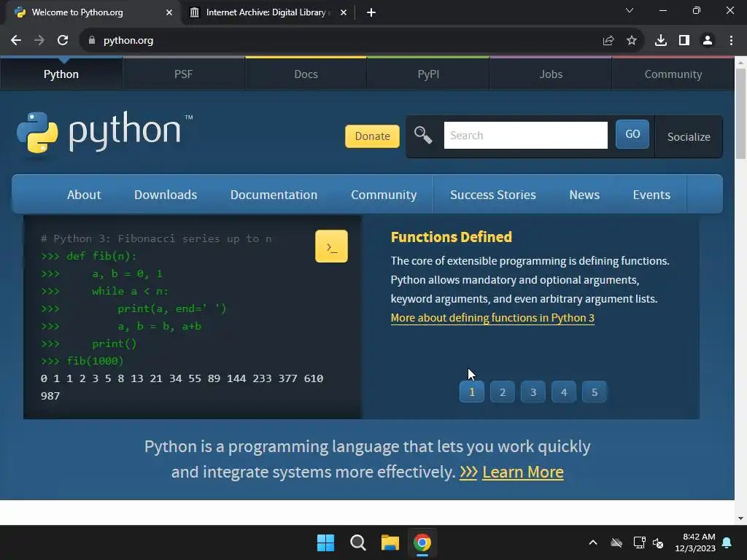Viewport: 747px width, 560px height.
Task: Click the GO search button
Action: [632, 134]
